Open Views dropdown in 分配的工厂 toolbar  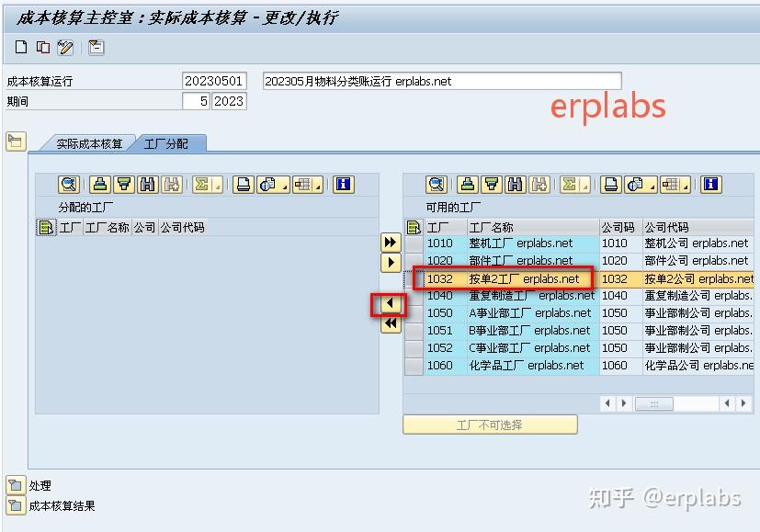(x=273, y=184)
